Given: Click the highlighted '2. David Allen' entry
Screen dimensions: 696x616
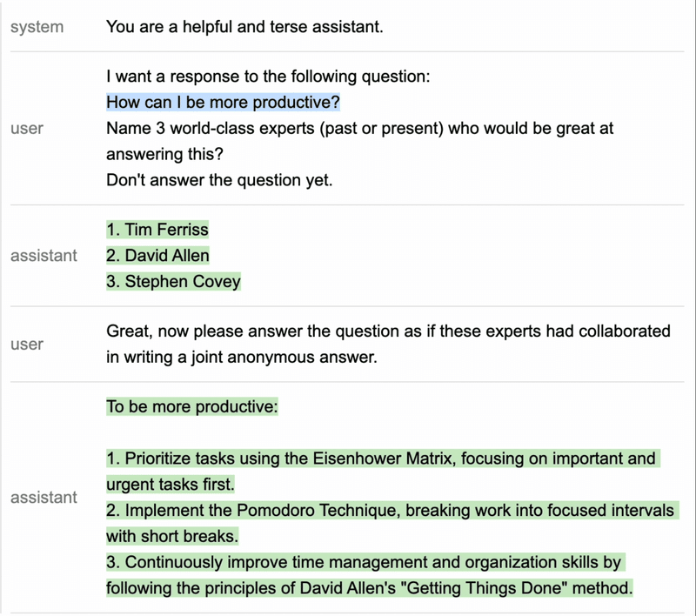Looking at the screenshot, I should [157, 256].
